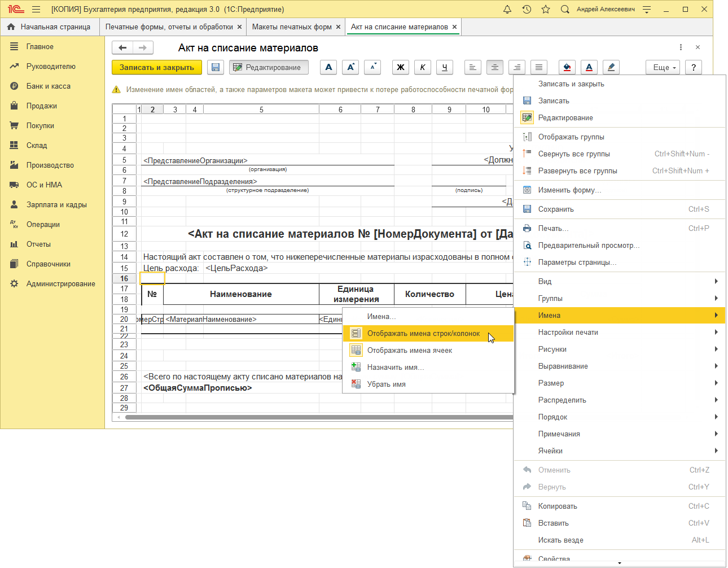The height and width of the screenshot is (568, 728).
Task: Choose Имена… in the names submenu
Action: 428,316
